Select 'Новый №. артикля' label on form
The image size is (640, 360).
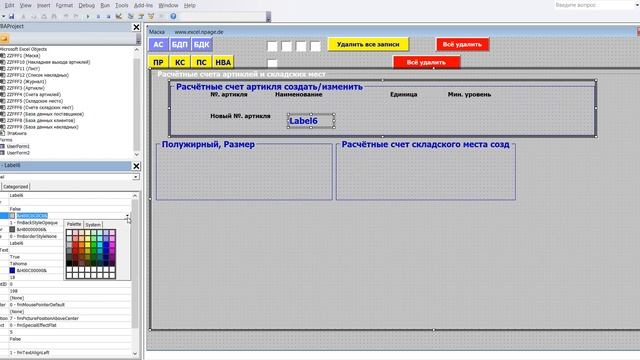tap(240, 116)
